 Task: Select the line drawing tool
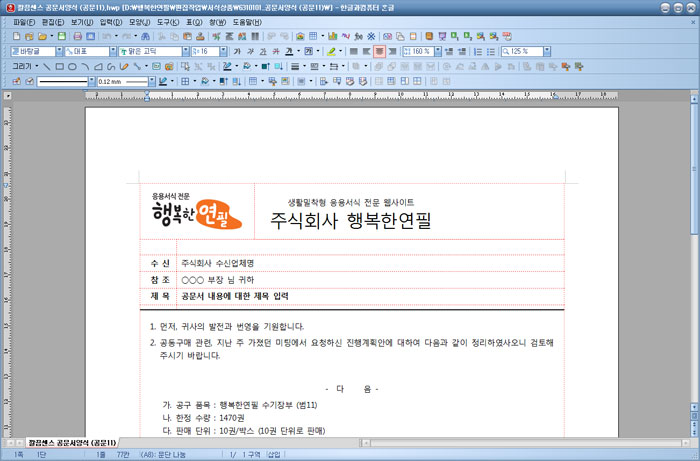coord(46,66)
